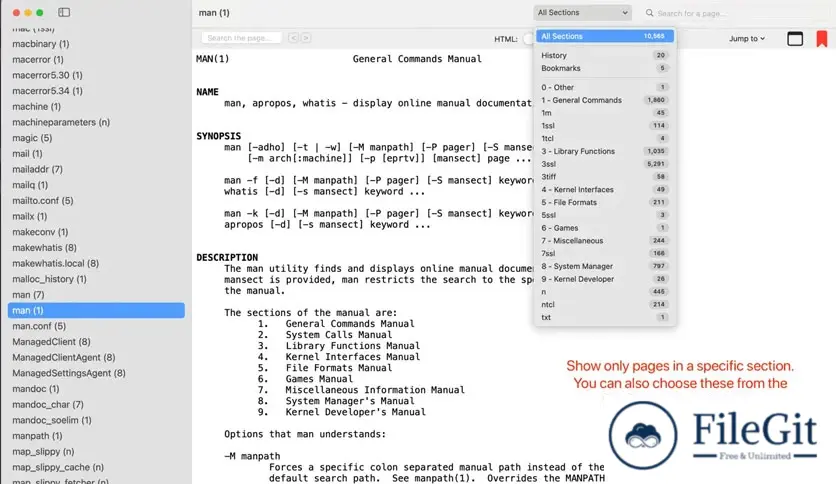This screenshot has width=836, height=484.
Task: Toggle the sidebar panel icon
Action: [x=64, y=12]
